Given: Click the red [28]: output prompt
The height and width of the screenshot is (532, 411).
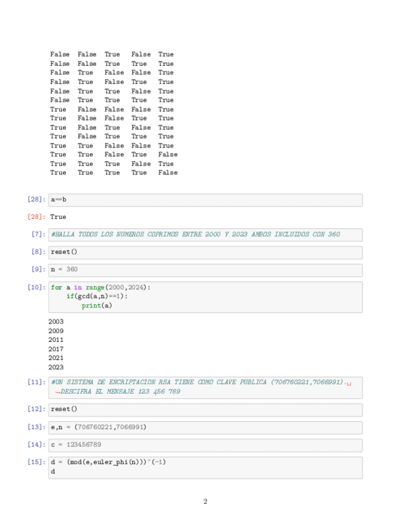Looking at the screenshot, I should coord(36,217).
